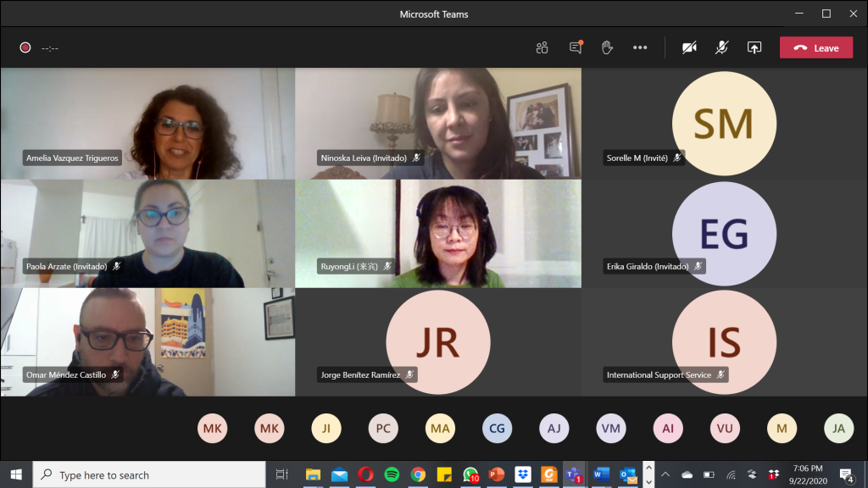Turn the camera on
The image size is (868, 488).
click(689, 47)
